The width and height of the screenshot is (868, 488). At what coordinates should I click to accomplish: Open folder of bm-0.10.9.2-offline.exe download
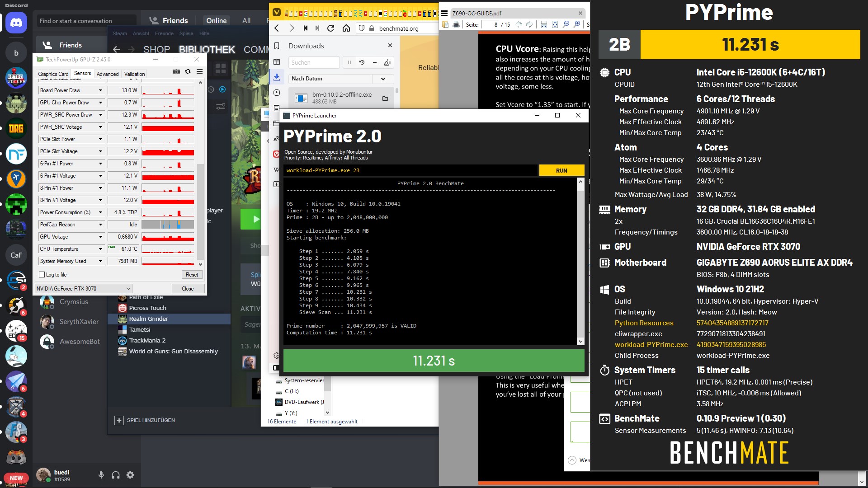click(x=385, y=98)
